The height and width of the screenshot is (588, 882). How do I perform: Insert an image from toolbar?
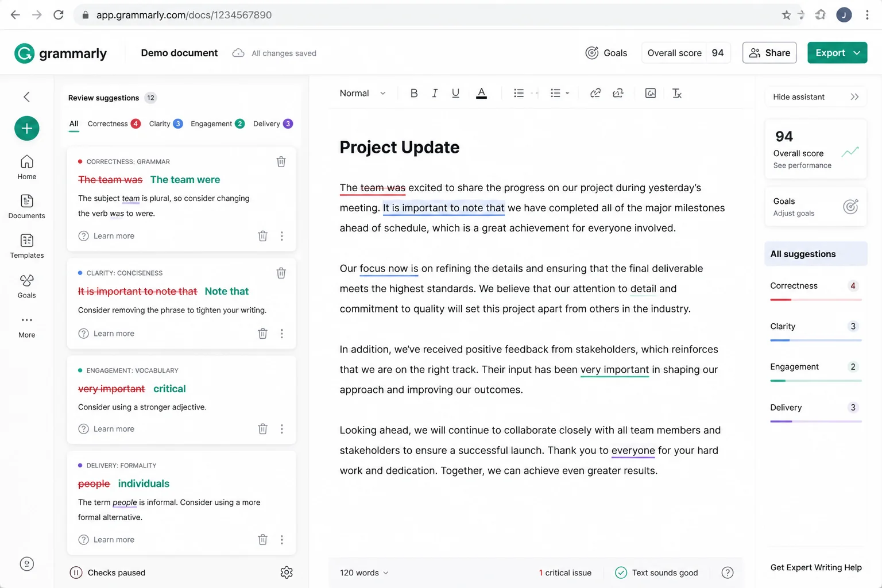point(651,93)
